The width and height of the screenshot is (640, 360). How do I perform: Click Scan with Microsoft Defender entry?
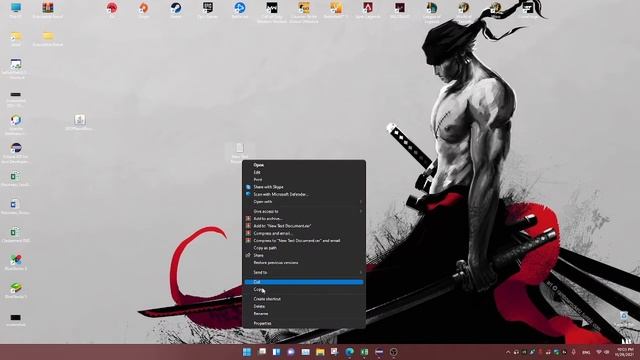pos(304,194)
